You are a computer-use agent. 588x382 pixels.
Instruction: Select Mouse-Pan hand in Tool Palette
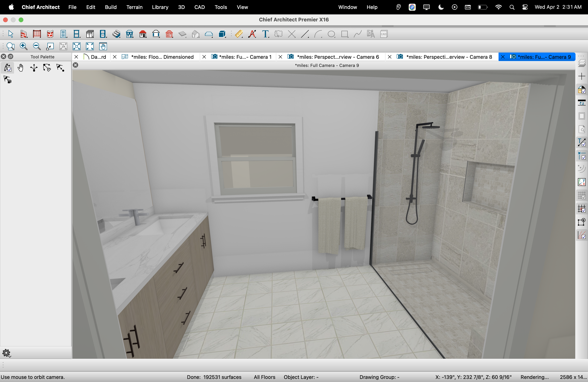20,68
